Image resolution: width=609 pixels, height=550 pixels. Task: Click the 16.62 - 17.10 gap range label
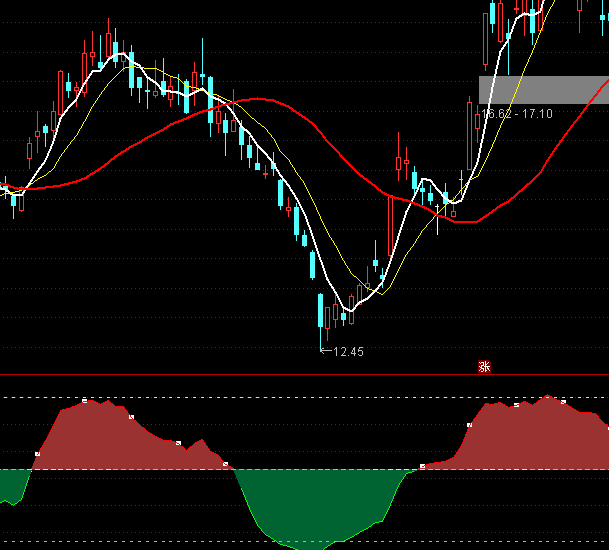tap(517, 114)
